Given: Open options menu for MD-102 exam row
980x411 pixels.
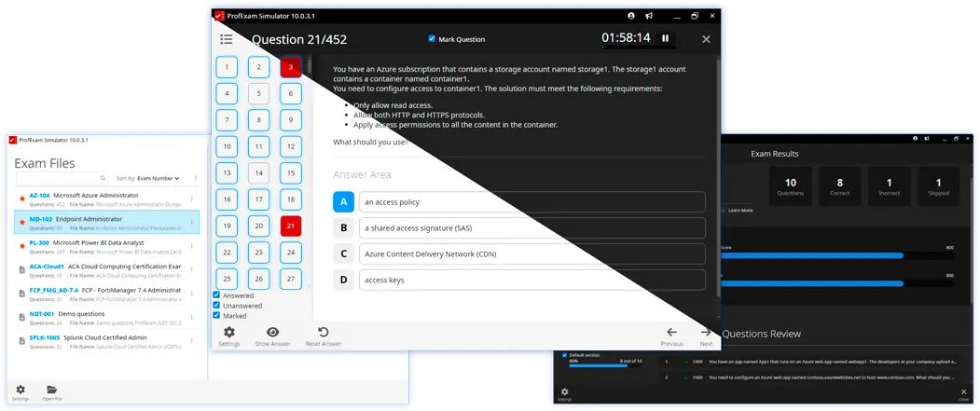Looking at the screenshot, I should (x=192, y=223).
